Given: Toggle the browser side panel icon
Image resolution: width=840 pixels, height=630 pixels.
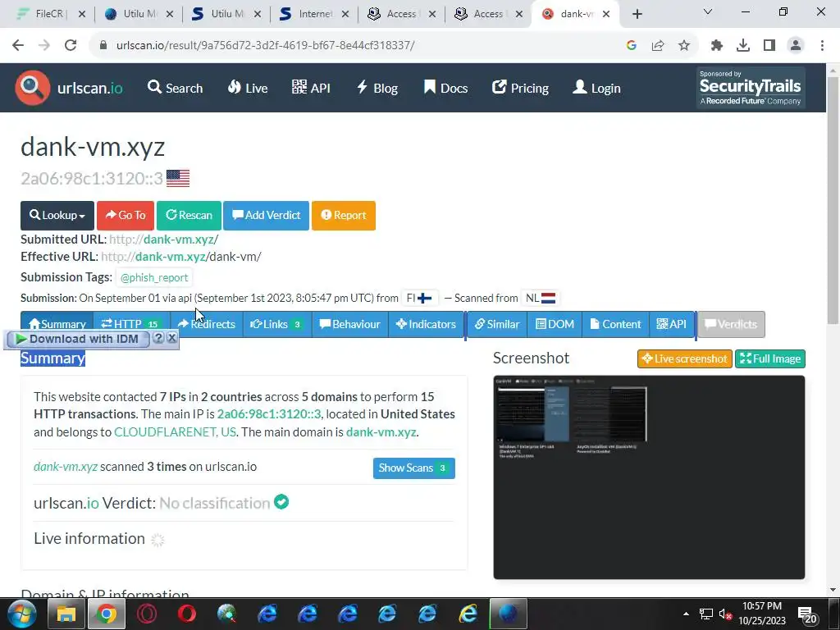Looking at the screenshot, I should point(769,46).
